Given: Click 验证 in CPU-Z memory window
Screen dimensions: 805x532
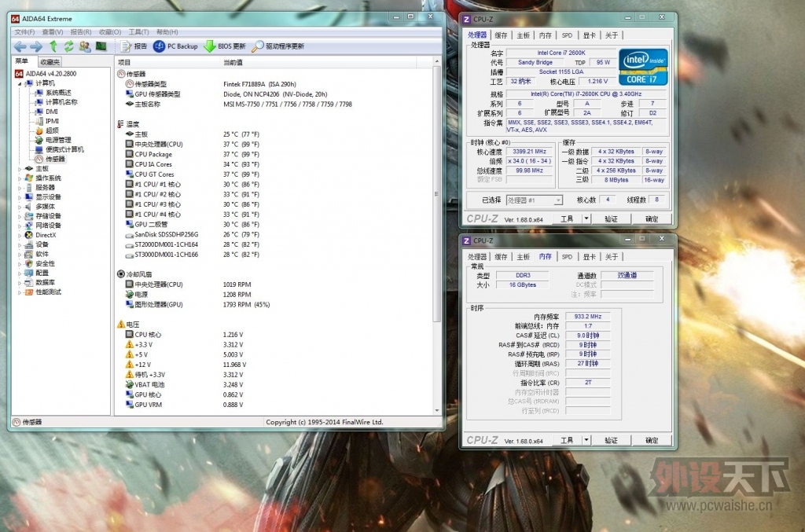Looking at the screenshot, I should click(611, 440).
